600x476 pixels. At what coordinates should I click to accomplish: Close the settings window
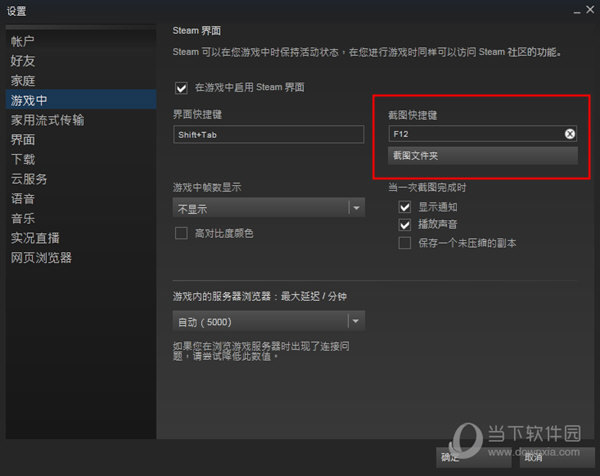[x=590, y=10]
